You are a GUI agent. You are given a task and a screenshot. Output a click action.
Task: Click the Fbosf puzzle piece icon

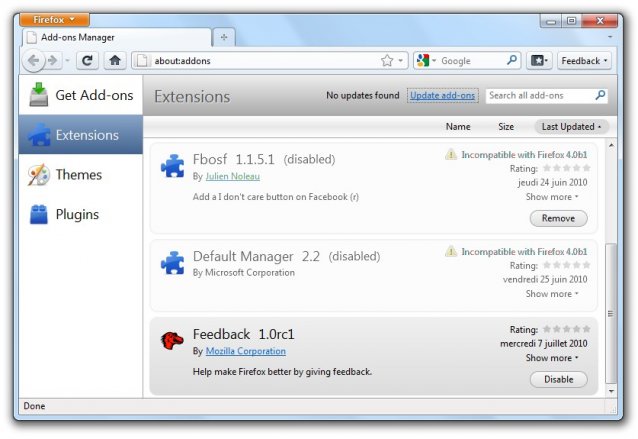coord(173,166)
